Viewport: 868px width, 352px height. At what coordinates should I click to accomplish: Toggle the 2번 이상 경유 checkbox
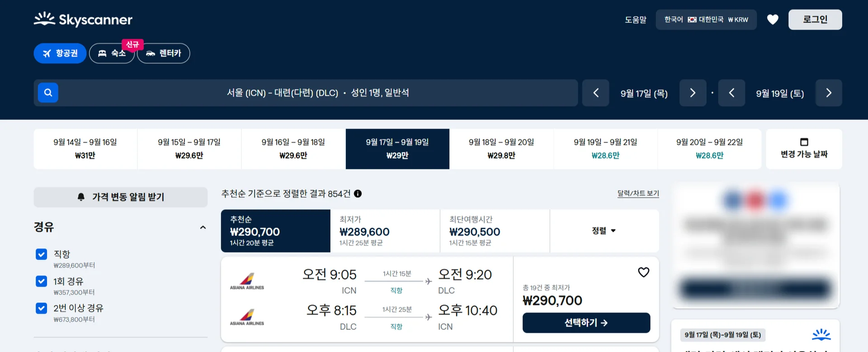click(x=41, y=308)
